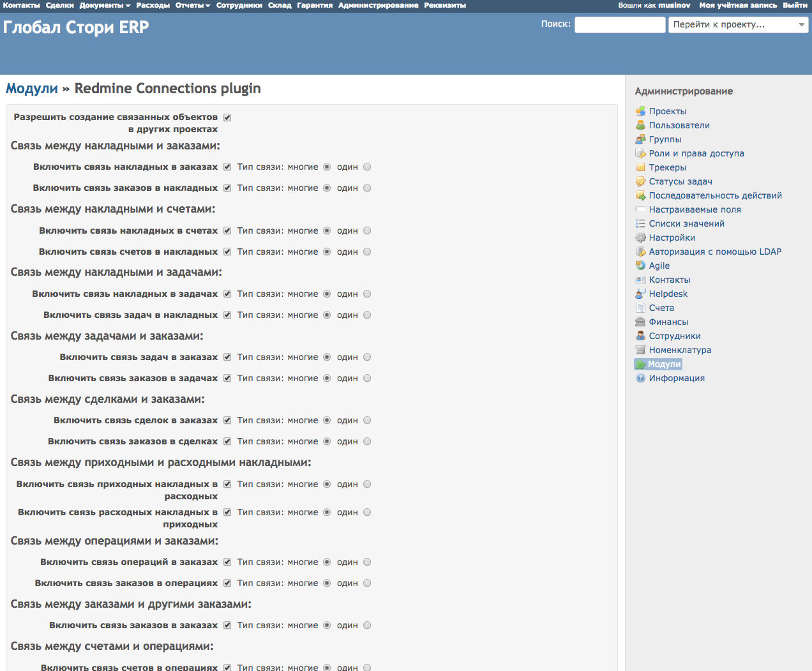
Task: Click the Роли и права доступа icon
Action: 640,153
